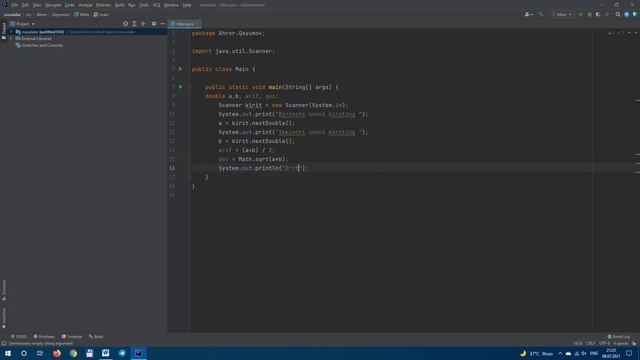Click the Debug bug icon in toolbar
Screen dimensions: 640x360
tap(589, 14)
